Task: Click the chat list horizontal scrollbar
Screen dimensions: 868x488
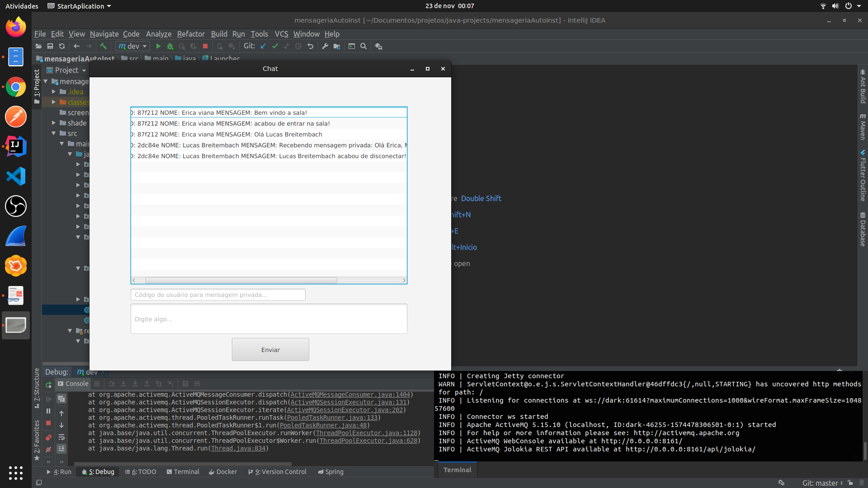Action: coord(241,281)
